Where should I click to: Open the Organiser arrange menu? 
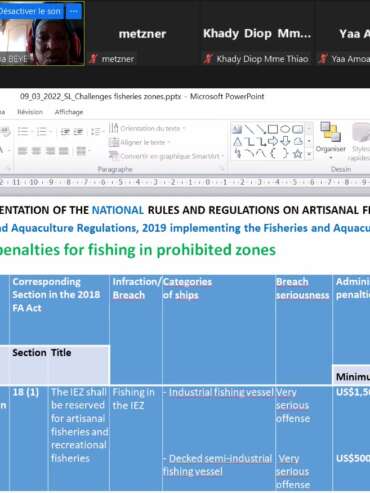pos(330,140)
